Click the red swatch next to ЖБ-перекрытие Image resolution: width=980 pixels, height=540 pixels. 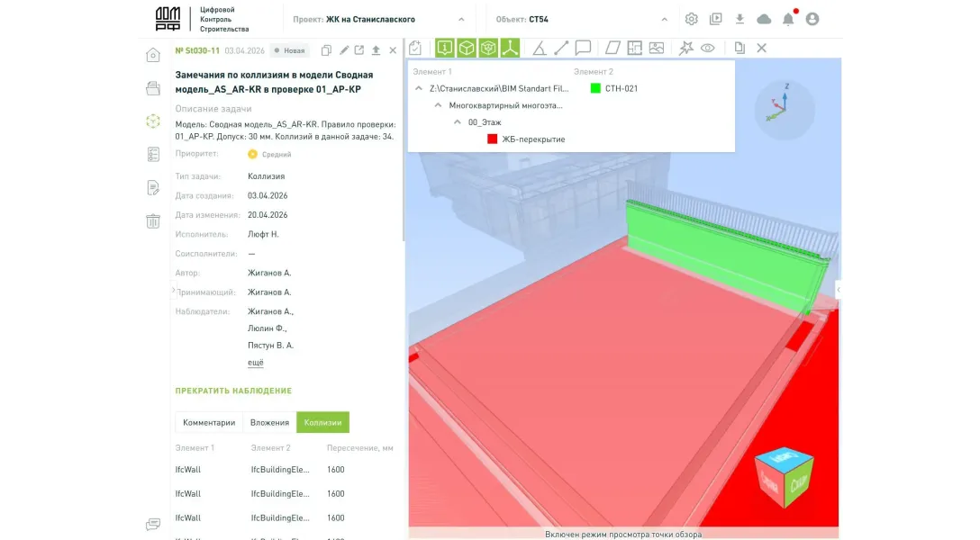pos(493,139)
